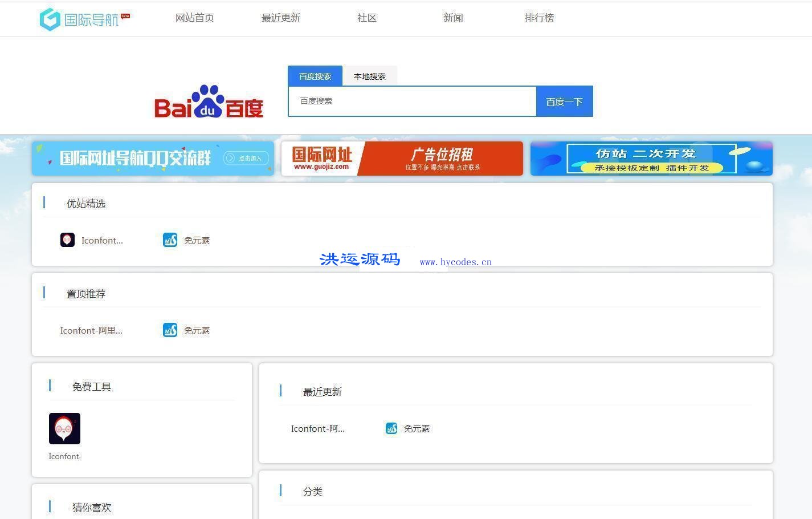The image size is (812, 519).
Task: Open 免元素 text link under 置顶推荐
Action: pos(197,331)
